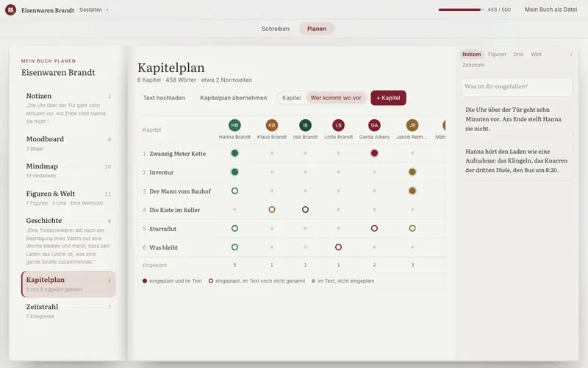Toggle Gerda Albers in Zwanzig Meter Kette
Viewport: 588px width, 368px height.
(374, 153)
